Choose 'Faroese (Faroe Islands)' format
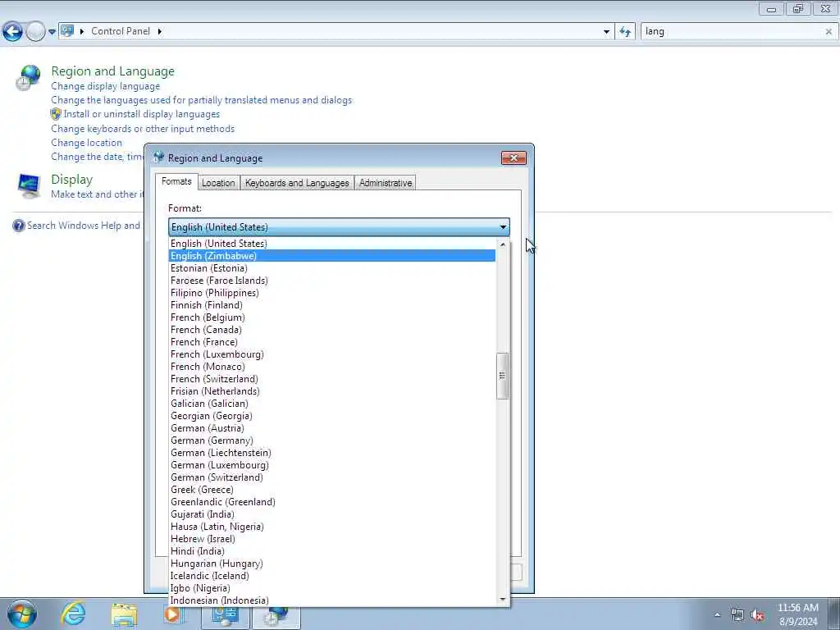This screenshot has width=840, height=630. 332,281
